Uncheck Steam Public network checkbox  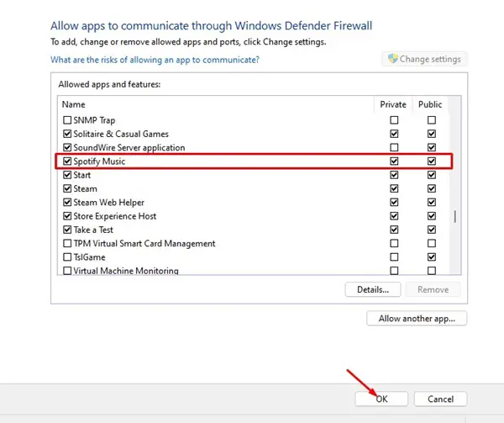(432, 188)
